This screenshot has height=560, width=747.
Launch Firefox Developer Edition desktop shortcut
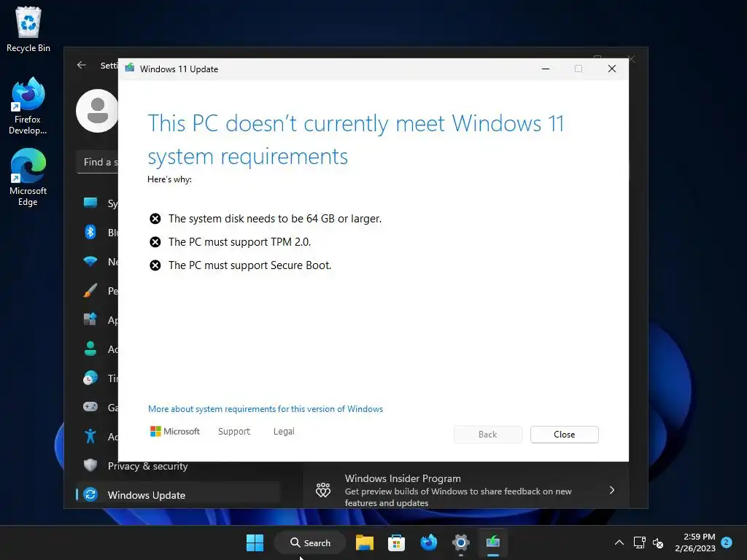click(28, 106)
